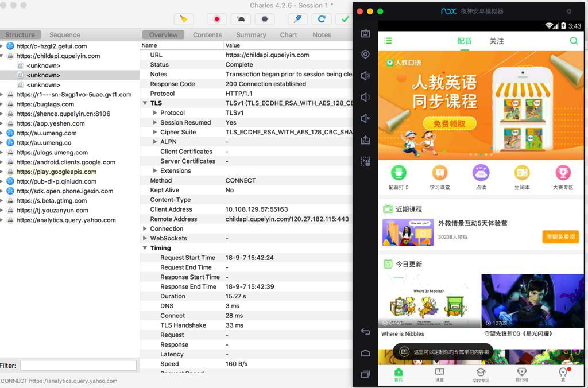Collapse the TLS section
This screenshot has height=388, width=588.
coord(145,103)
